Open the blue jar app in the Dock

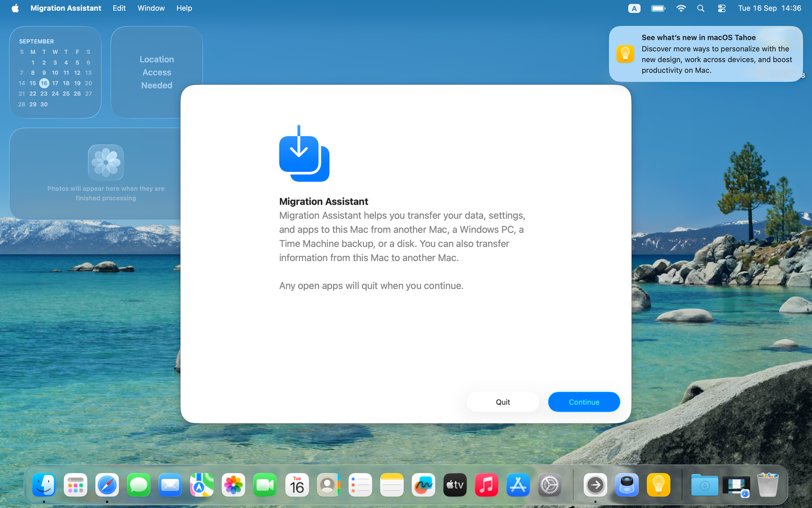tap(627, 485)
